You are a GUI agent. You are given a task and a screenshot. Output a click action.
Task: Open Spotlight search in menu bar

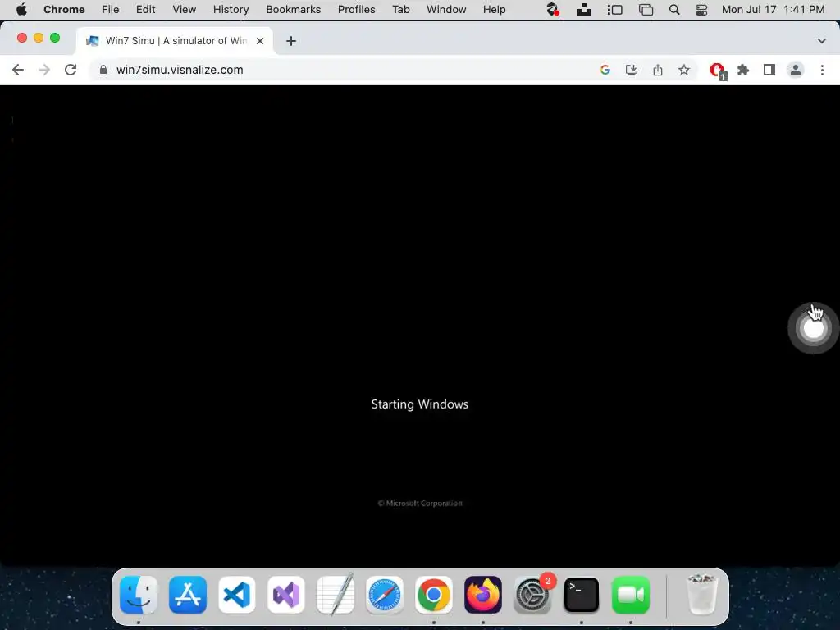(674, 10)
